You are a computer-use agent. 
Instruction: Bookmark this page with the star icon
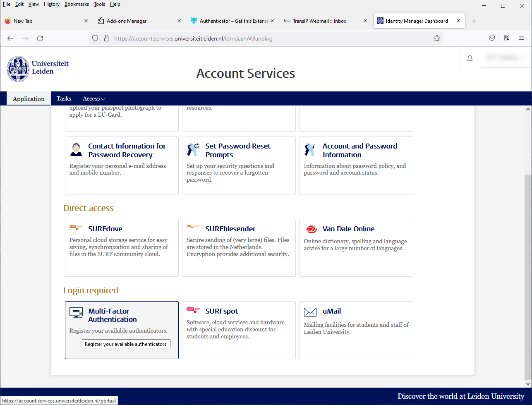coord(436,38)
